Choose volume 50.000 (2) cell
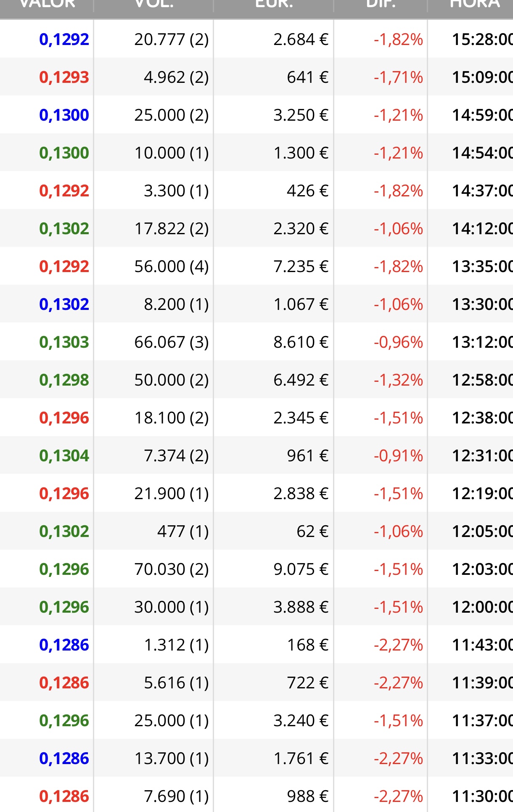Screen dimensions: 513x812 click(x=172, y=380)
